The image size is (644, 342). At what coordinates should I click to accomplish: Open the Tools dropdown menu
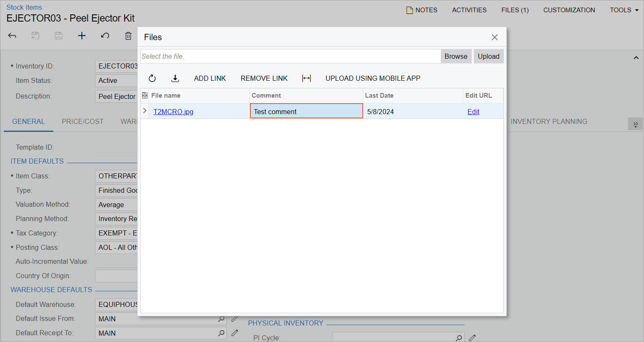[624, 10]
